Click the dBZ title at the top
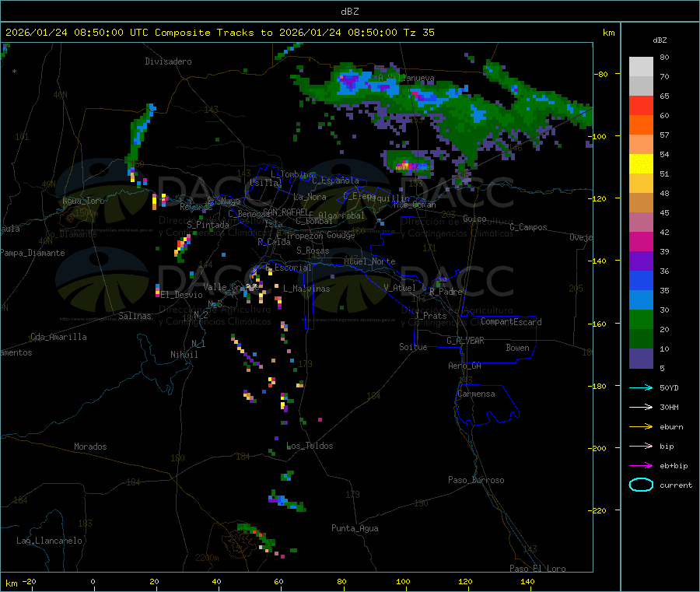700x592 pixels. click(x=349, y=11)
